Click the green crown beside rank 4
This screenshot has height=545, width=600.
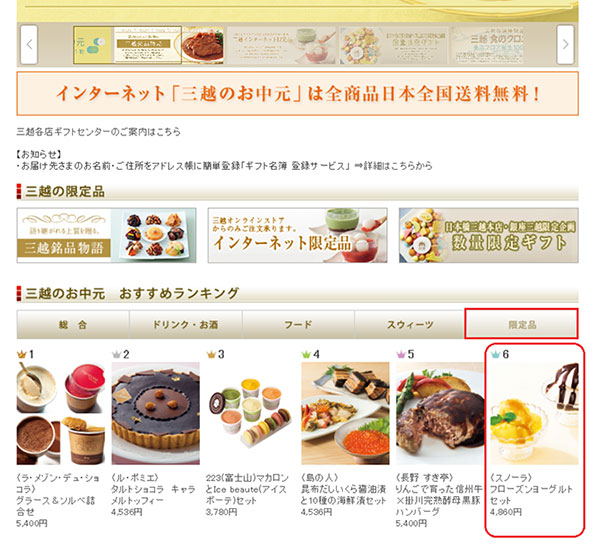[x=306, y=354]
